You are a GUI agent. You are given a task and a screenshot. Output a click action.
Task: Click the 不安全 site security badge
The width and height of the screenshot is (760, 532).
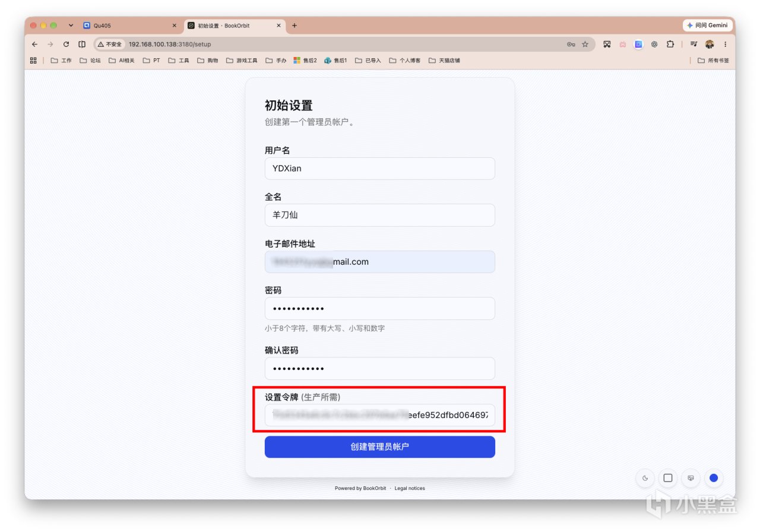[x=110, y=44]
